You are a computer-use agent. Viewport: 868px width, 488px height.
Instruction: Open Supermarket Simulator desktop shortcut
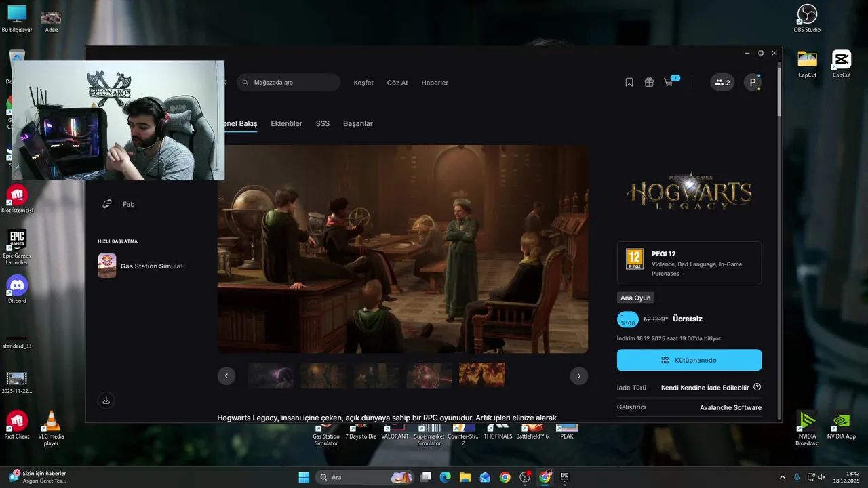pos(429,435)
